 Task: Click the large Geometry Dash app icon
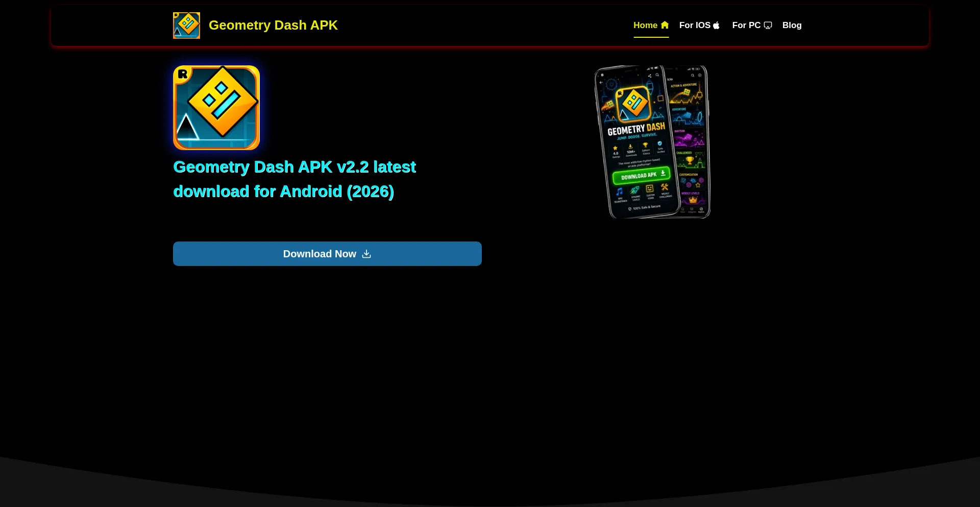216,108
